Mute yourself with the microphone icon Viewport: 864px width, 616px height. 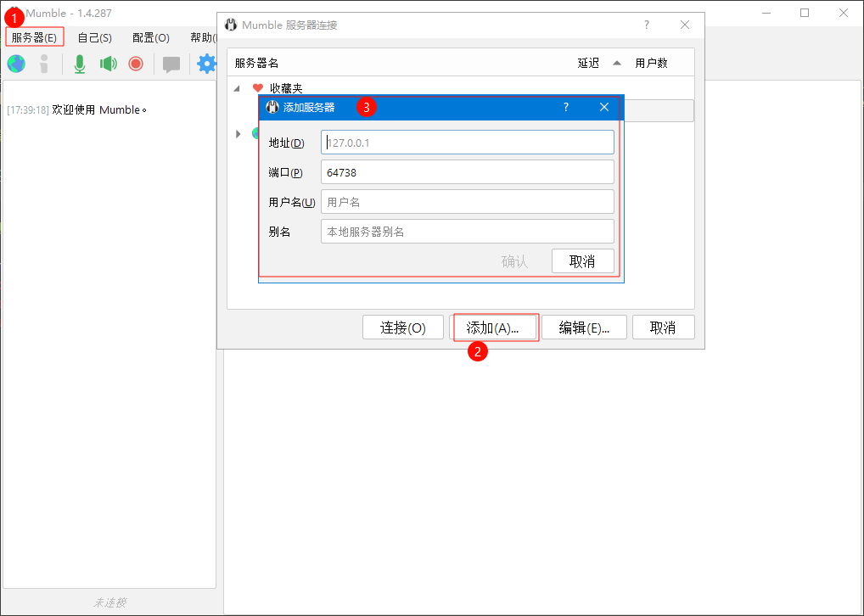(80, 64)
